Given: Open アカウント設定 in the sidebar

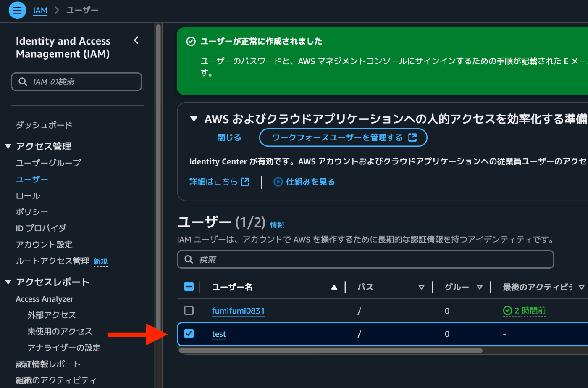Looking at the screenshot, I should 44,245.
